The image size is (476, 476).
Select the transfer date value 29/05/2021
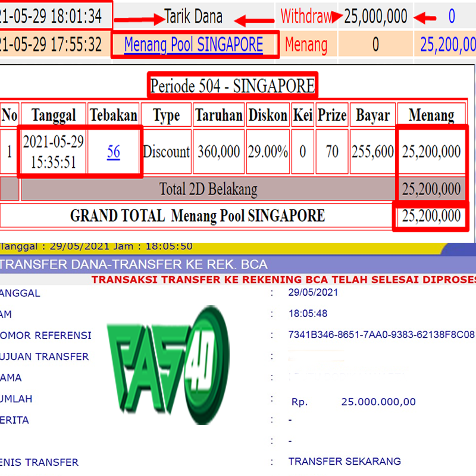313,292
